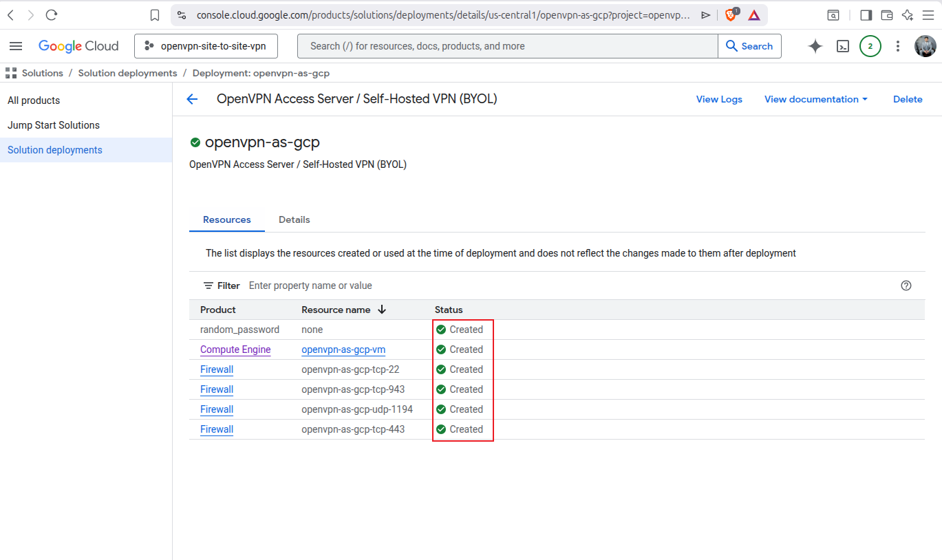Click the browser address bar URL

443,15
